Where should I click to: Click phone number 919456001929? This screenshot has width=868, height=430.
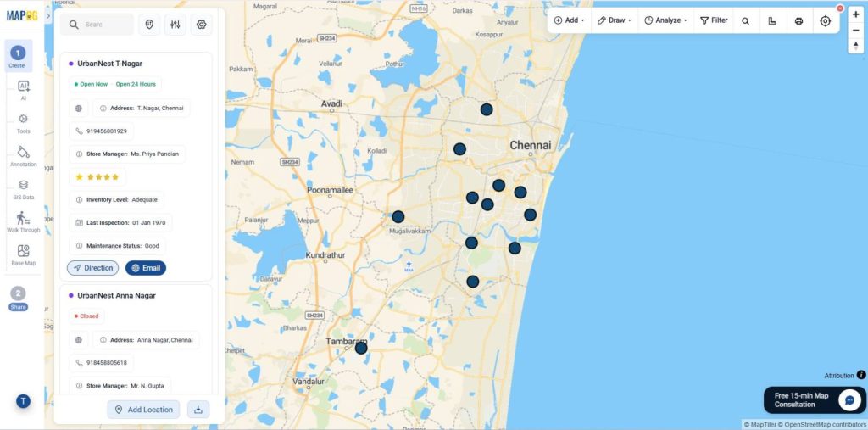(x=101, y=131)
